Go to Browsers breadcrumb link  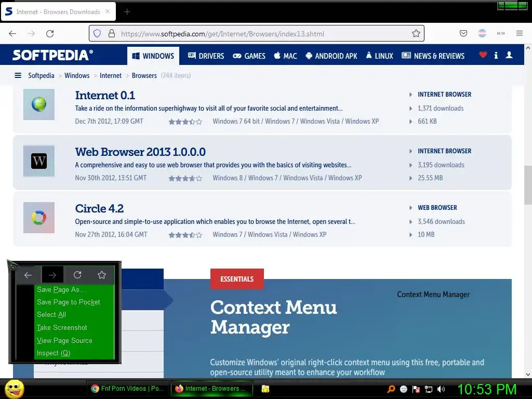coord(144,75)
